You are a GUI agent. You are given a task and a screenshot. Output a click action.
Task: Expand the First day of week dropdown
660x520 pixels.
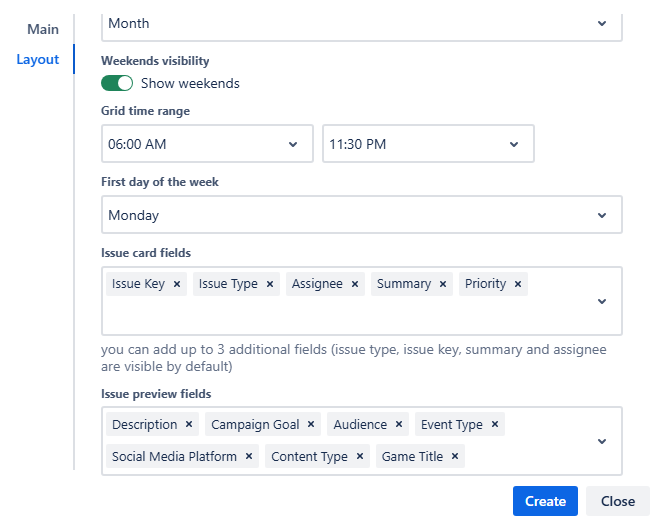(x=361, y=215)
